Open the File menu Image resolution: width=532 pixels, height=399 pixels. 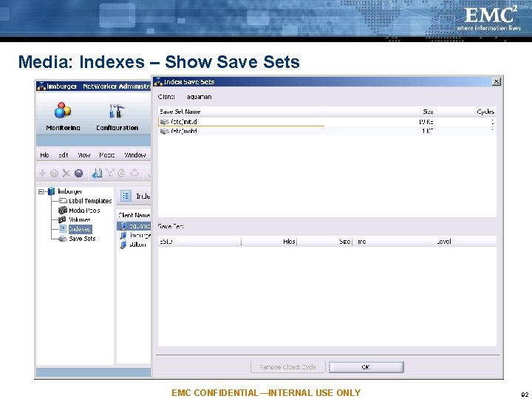[44, 155]
